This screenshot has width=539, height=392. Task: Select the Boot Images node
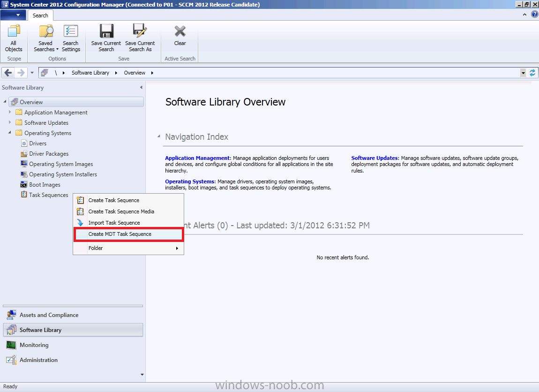tap(41, 185)
